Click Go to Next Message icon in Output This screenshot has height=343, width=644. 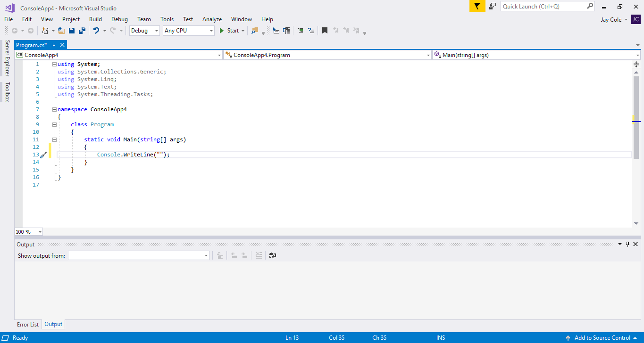(244, 255)
